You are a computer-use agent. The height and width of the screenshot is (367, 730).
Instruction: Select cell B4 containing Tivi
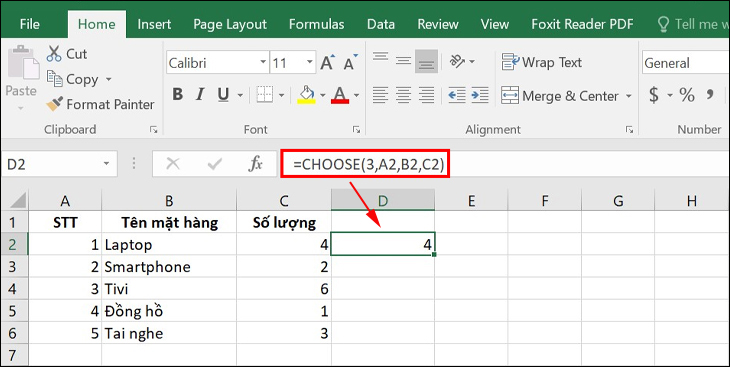169,289
